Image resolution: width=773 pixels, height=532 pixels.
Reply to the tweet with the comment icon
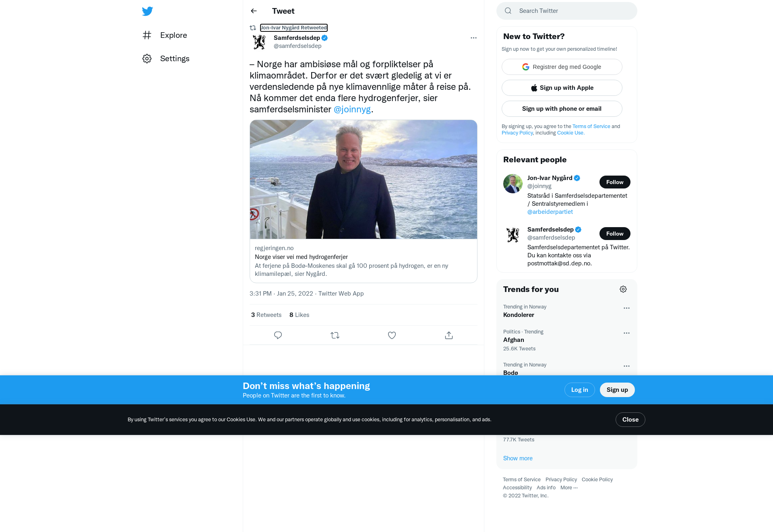278,335
